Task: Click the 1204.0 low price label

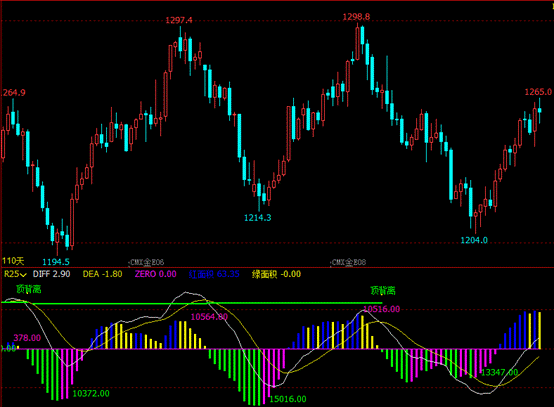Action: pyautogui.click(x=474, y=240)
